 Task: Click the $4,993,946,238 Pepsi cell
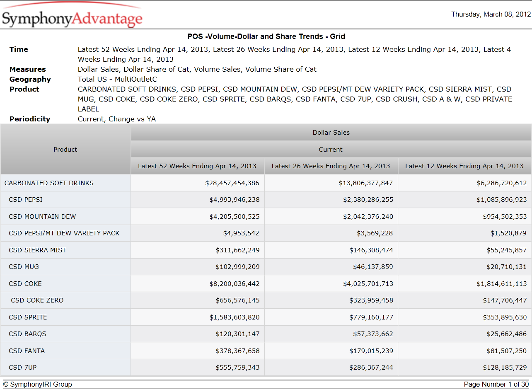coord(198,199)
